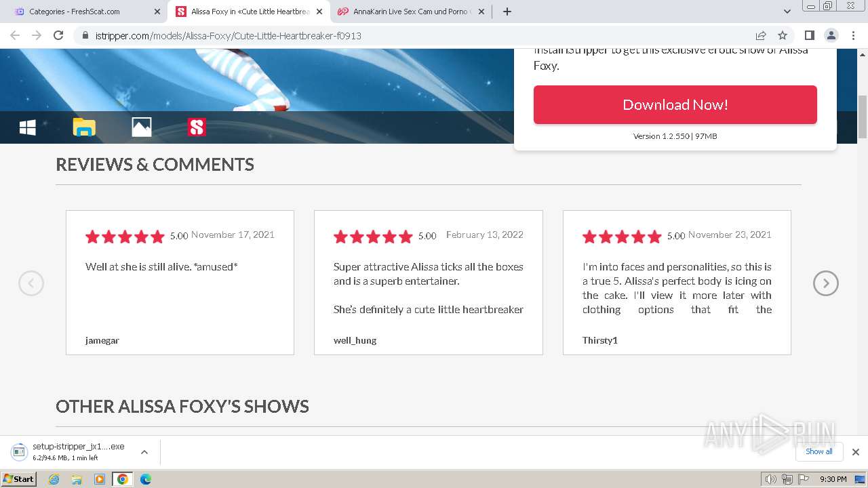
Task: Click the file explorer folder icon in banner
Action: click(84, 127)
